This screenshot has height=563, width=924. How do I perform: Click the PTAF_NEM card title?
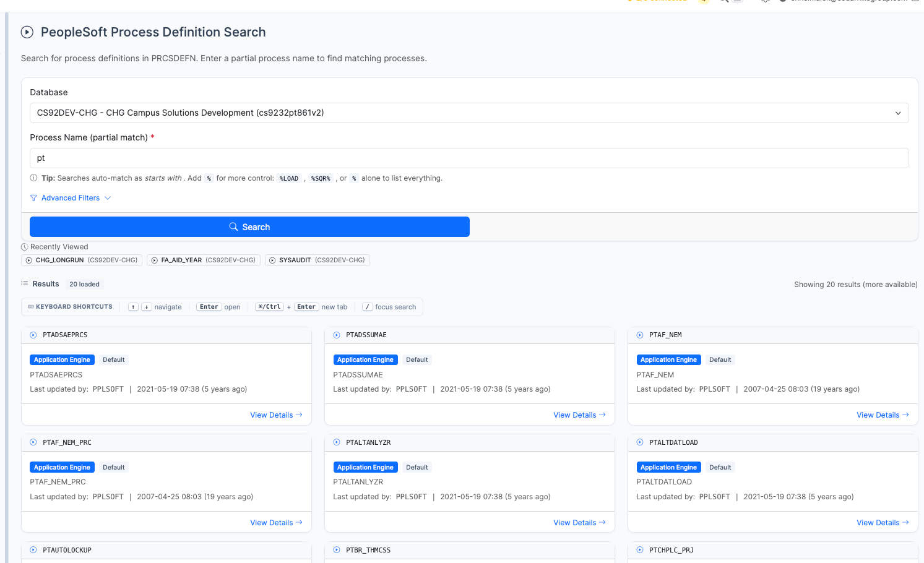tap(665, 335)
